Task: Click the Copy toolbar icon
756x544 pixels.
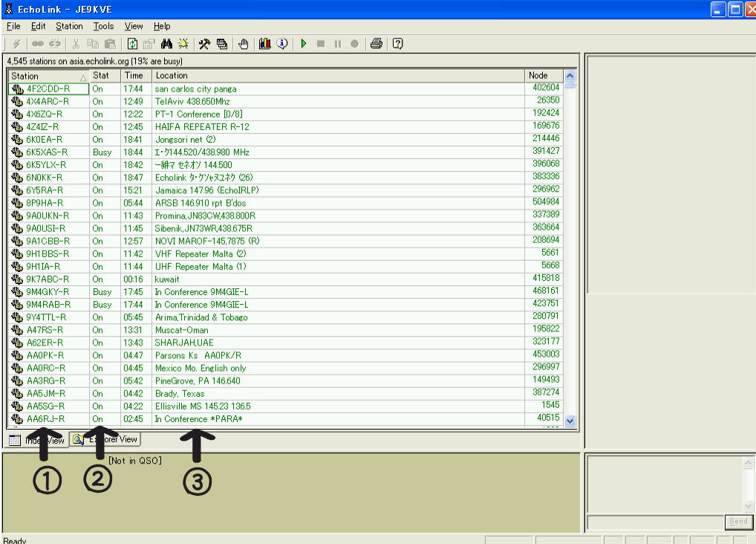Action: pyautogui.click(x=93, y=44)
